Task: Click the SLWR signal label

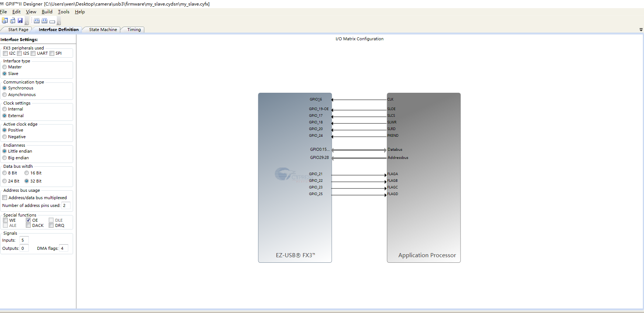Action: (x=392, y=122)
